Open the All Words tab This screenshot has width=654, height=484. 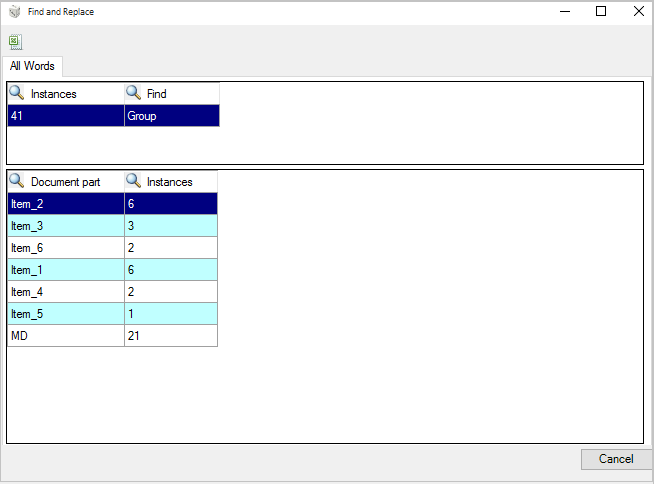(x=32, y=66)
